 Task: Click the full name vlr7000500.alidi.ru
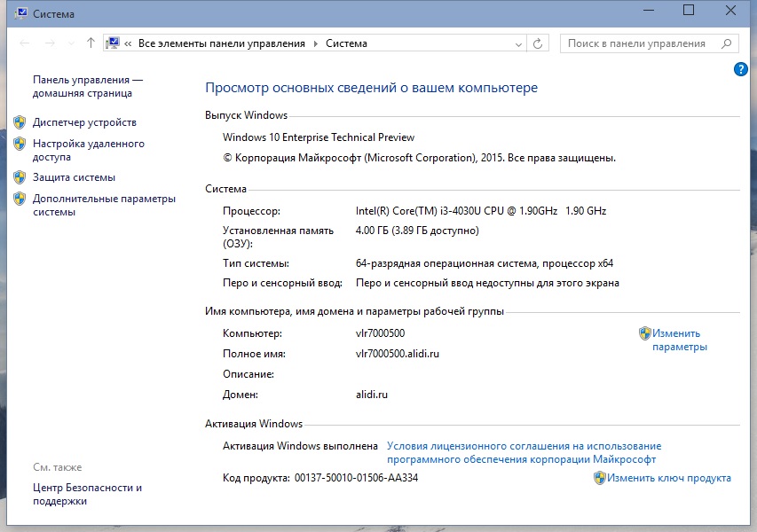(398, 354)
